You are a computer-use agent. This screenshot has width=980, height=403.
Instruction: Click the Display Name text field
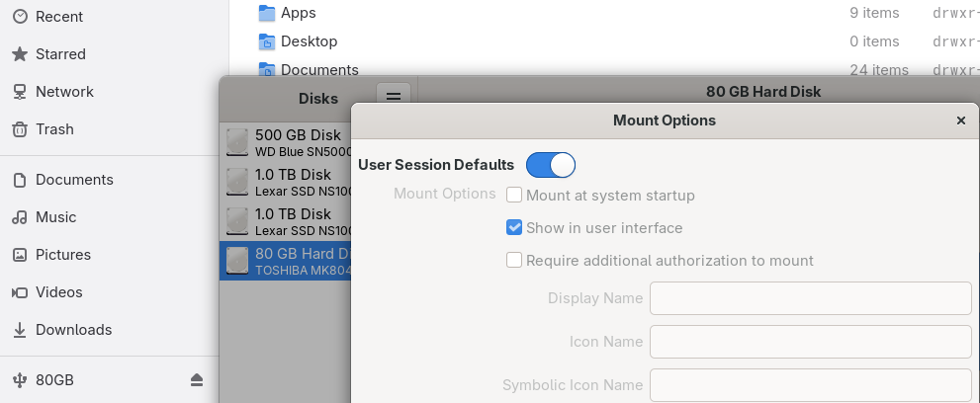(x=810, y=298)
